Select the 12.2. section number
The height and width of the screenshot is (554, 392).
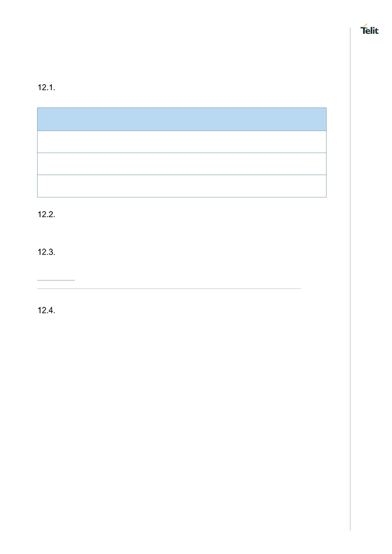(46, 214)
